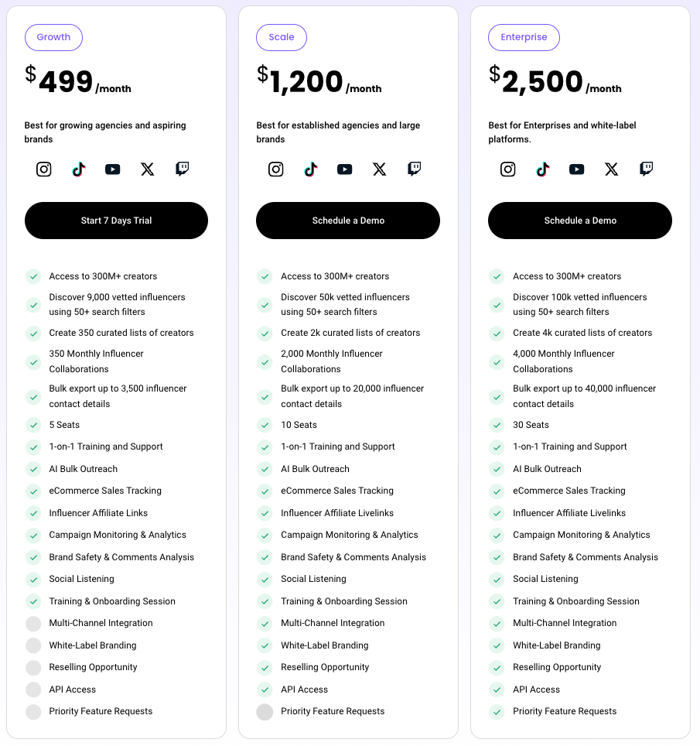Click the X icon in the Growth plan
The width and height of the screenshot is (700, 746).
147,169
